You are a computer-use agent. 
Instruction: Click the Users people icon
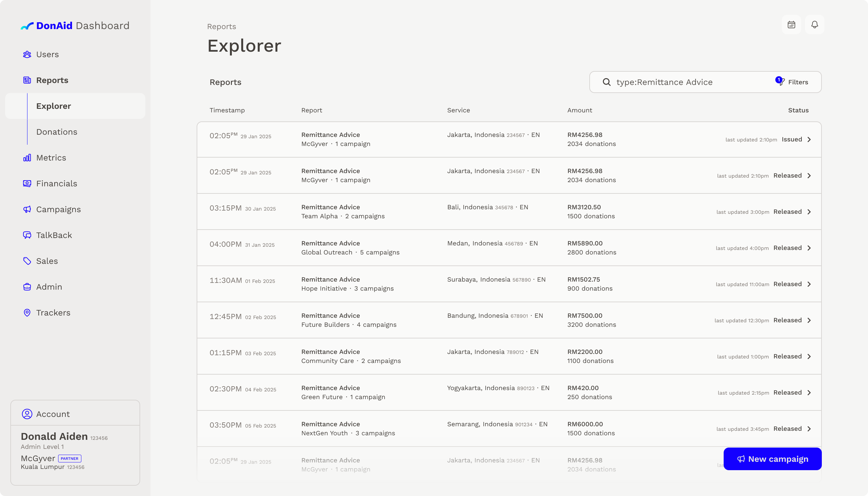[27, 55]
